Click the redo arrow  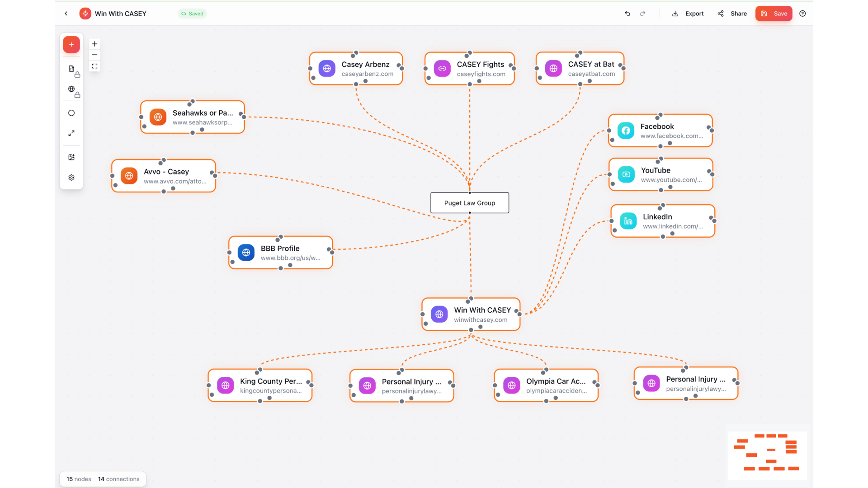click(x=643, y=14)
